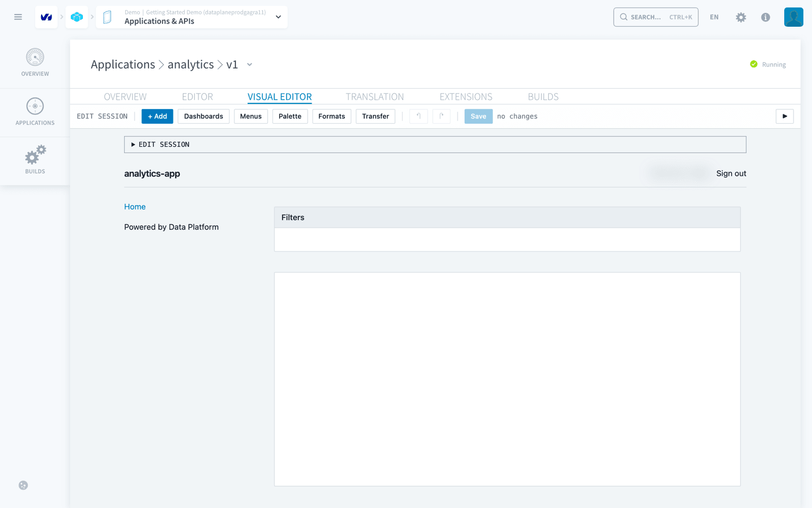812x508 pixels.
Task: Open settings gear icon
Action: 741,17
